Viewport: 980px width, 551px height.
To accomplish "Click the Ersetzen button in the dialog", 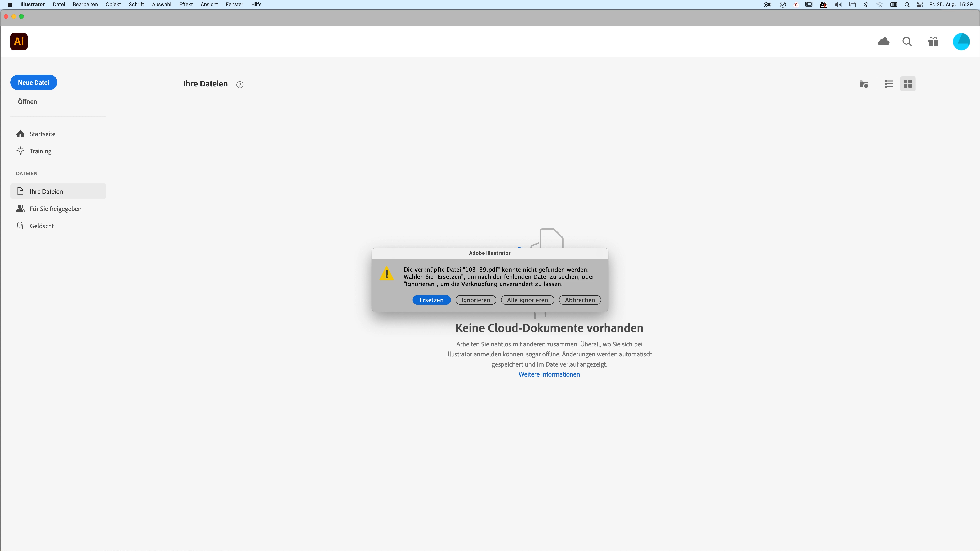I will 431,300.
